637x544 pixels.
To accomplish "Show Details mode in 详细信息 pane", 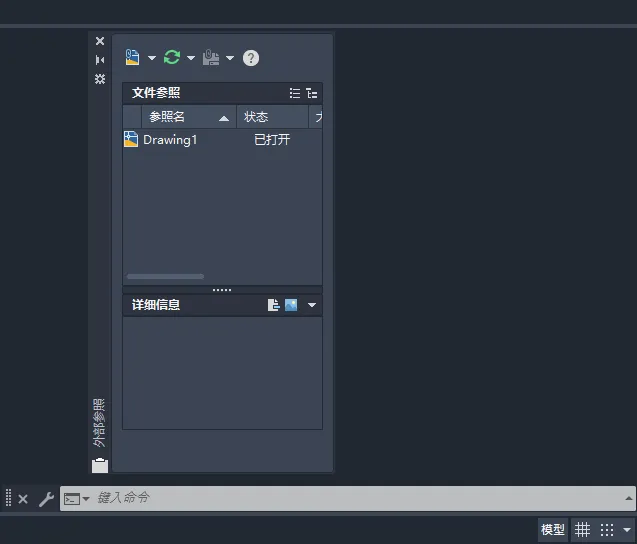I will tap(273, 305).
